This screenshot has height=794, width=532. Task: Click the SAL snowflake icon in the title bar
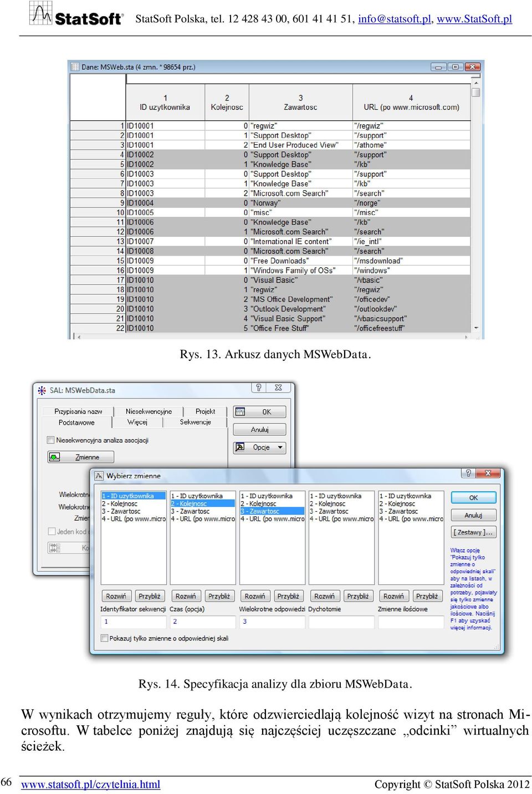(42, 390)
